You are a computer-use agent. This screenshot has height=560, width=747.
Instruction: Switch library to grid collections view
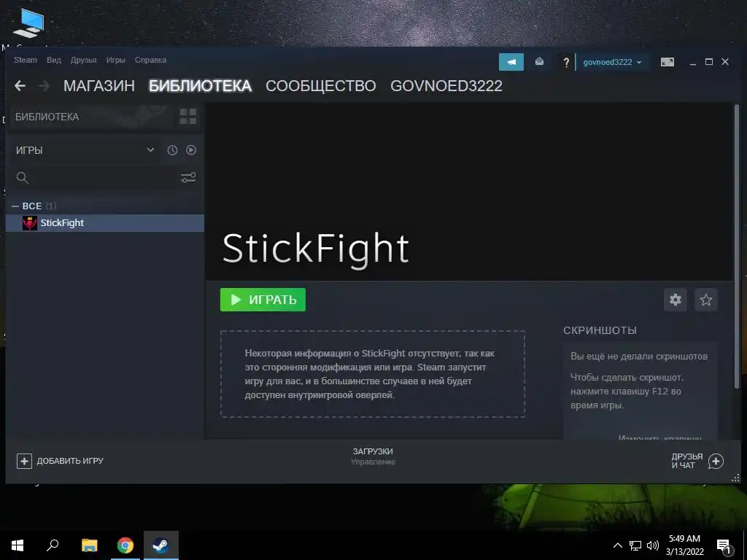click(x=187, y=116)
